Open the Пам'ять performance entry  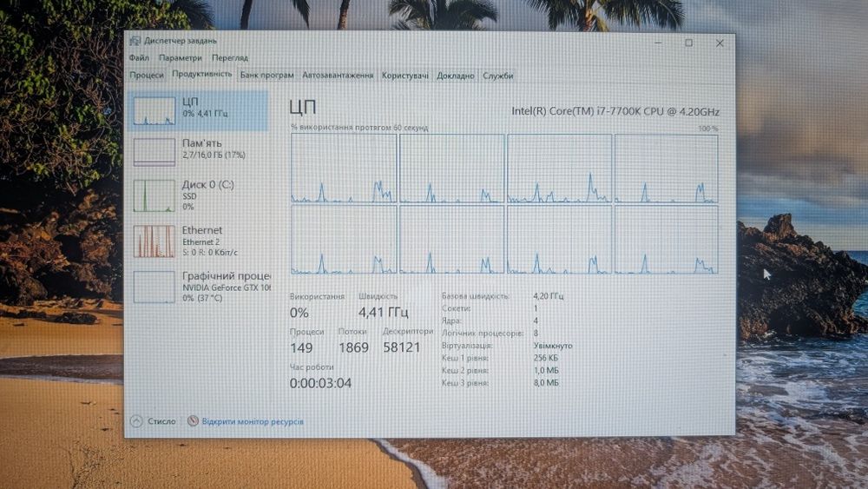click(x=198, y=152)
